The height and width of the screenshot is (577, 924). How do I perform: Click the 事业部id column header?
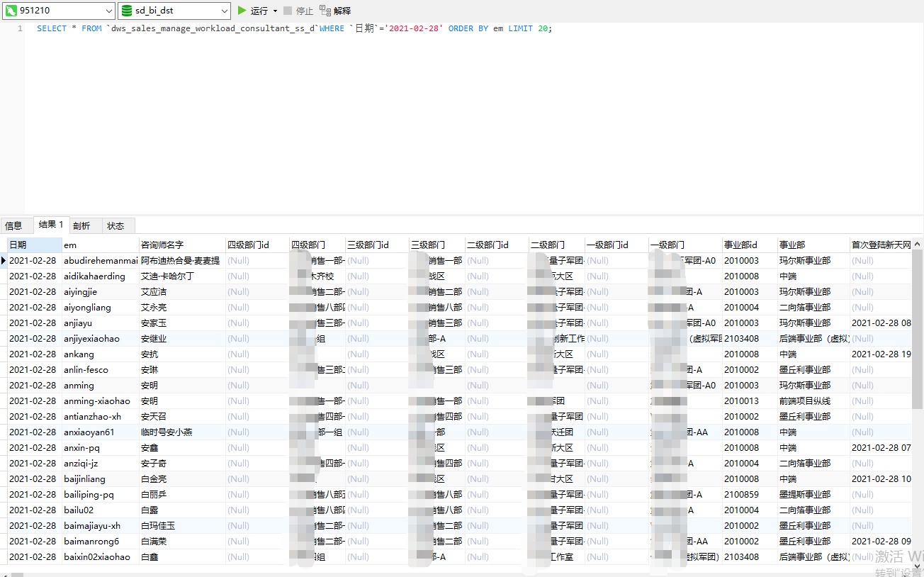[x=750, y=245]
